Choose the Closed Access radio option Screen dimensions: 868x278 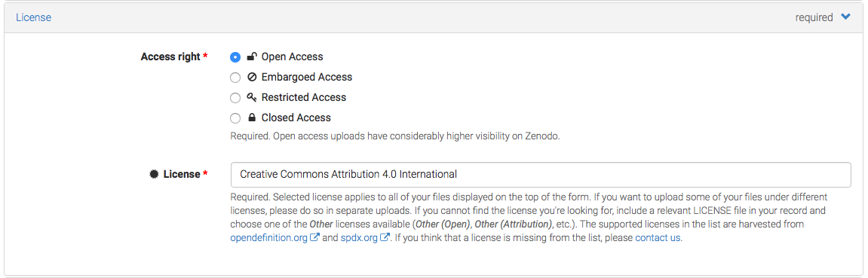(235, 118)
